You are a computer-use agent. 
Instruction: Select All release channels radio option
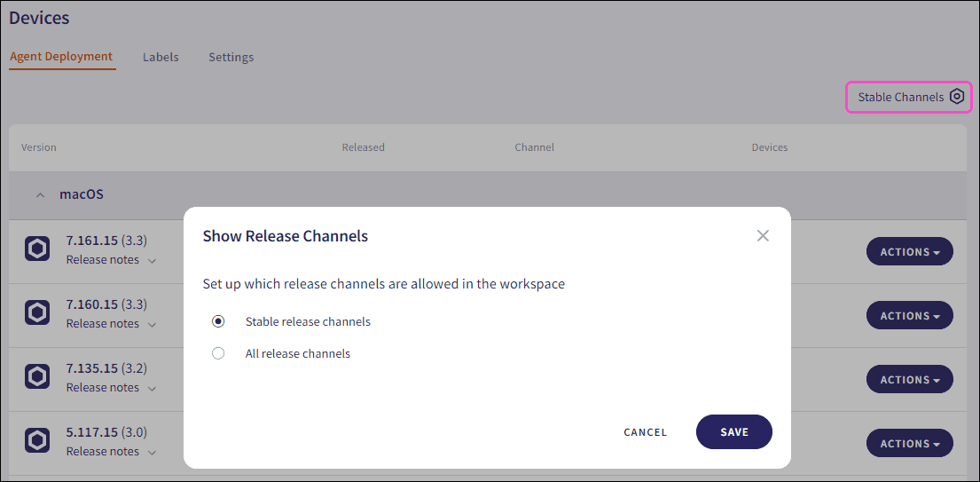[x=218, y=353]
